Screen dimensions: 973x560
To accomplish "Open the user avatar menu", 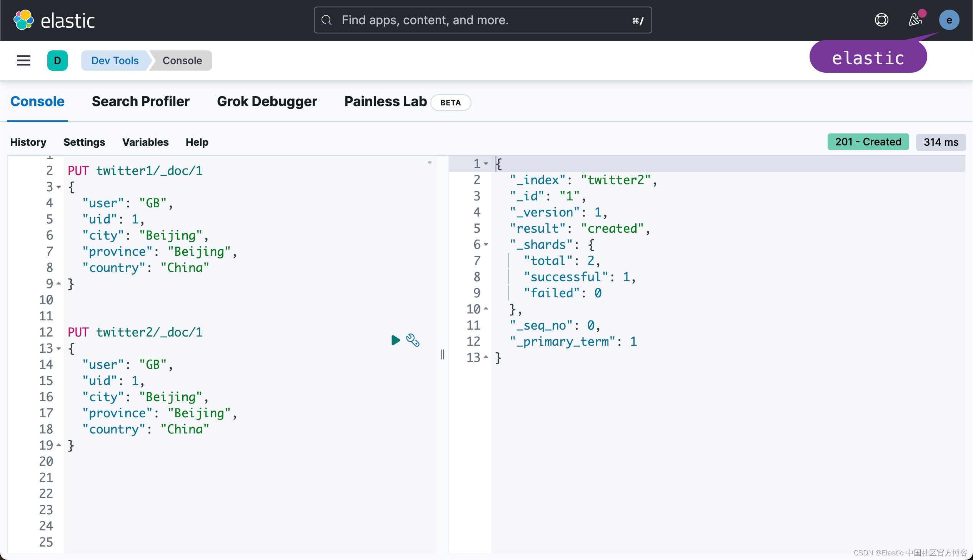I will [949, 20].
